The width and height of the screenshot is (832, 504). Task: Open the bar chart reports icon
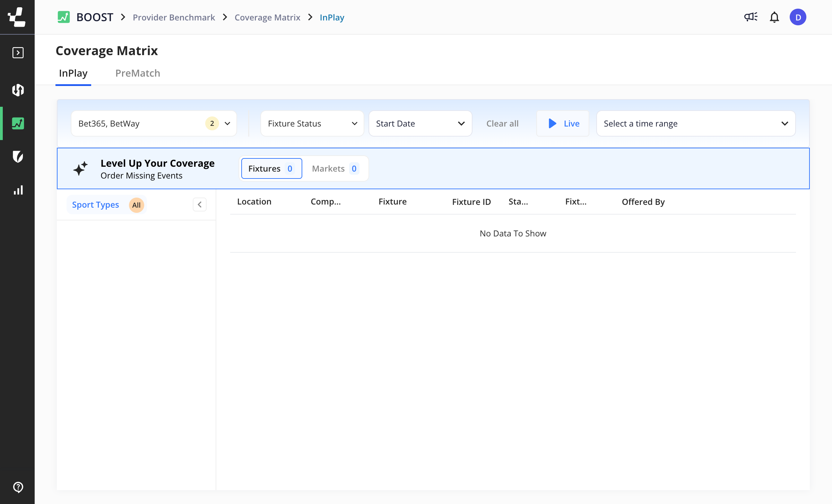click(18, 190)
